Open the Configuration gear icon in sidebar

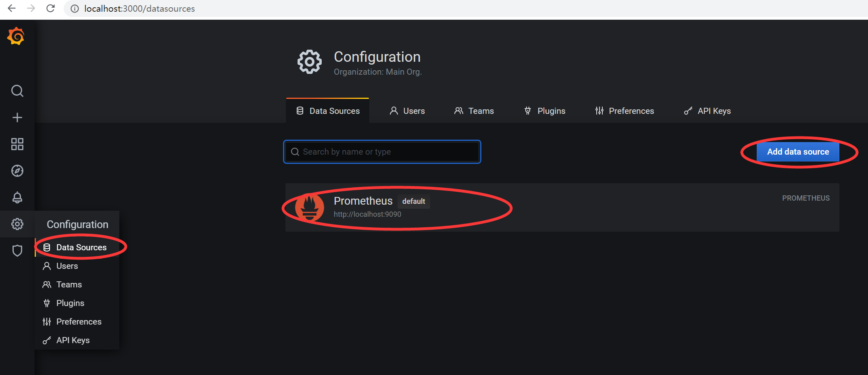[17, 224]
